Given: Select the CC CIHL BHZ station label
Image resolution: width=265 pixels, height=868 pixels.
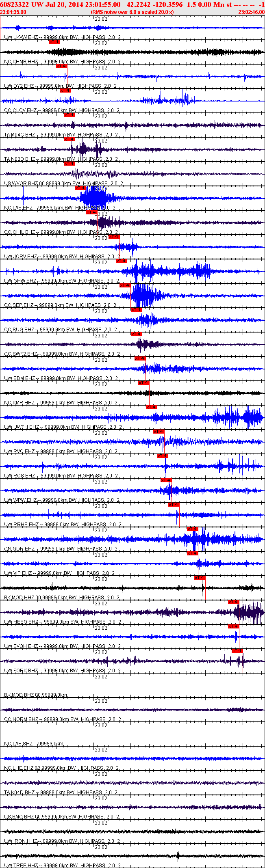Looking at the screenshot, I should [61, 232].
